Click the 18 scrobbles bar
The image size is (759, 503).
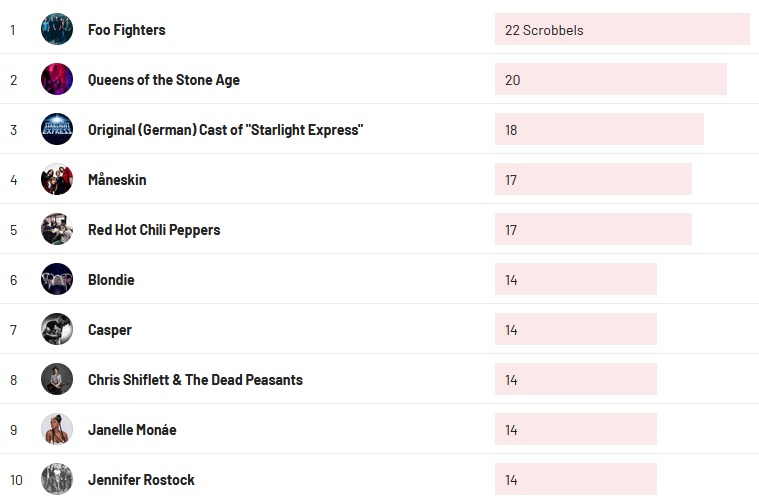click(599, 129)
